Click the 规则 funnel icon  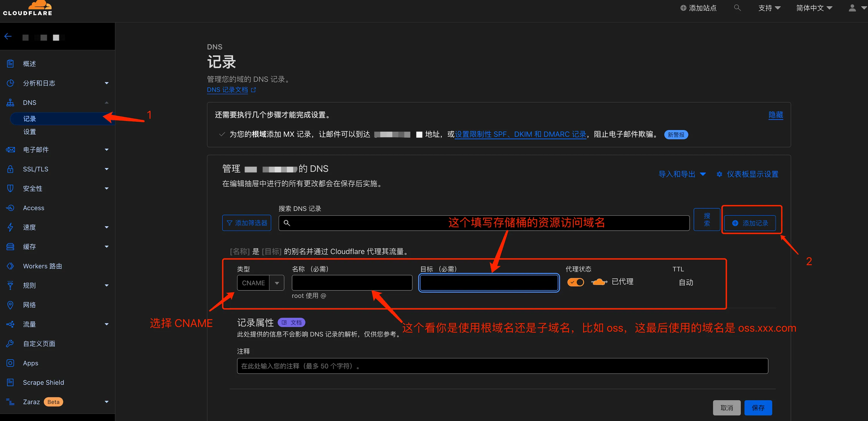(x=10, y=285)
